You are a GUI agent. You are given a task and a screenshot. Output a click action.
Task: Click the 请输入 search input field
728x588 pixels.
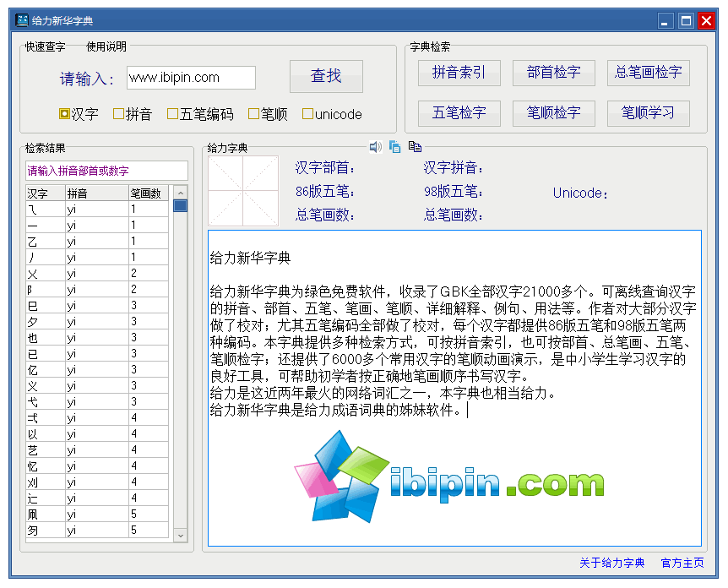pyautogui.click(x=191, y=77)
